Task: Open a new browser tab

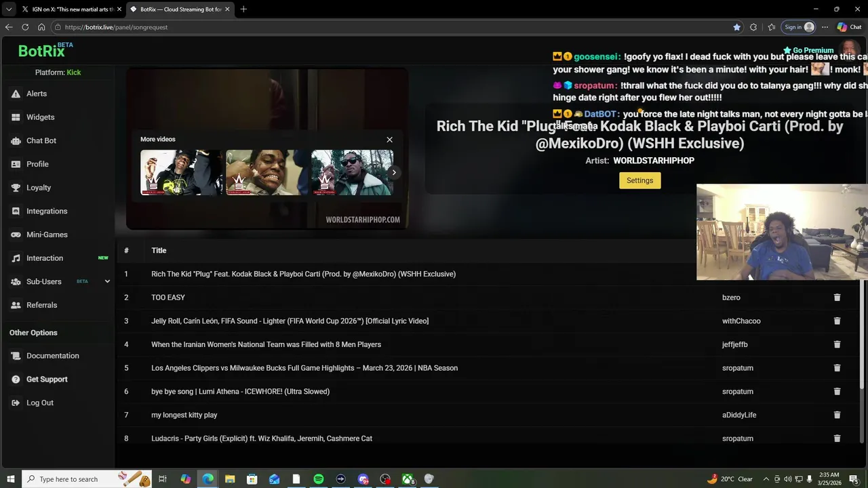Action: click(x=243, y=9)
